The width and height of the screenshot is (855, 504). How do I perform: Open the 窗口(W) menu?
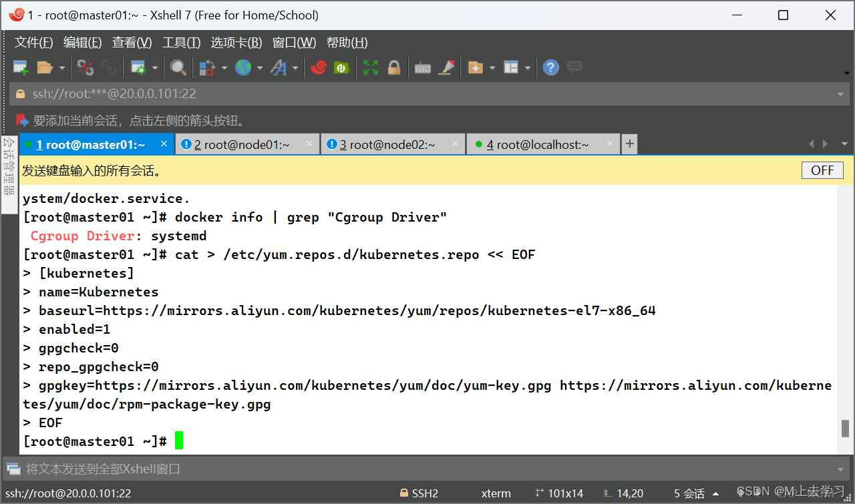click(x=294, y=43)
